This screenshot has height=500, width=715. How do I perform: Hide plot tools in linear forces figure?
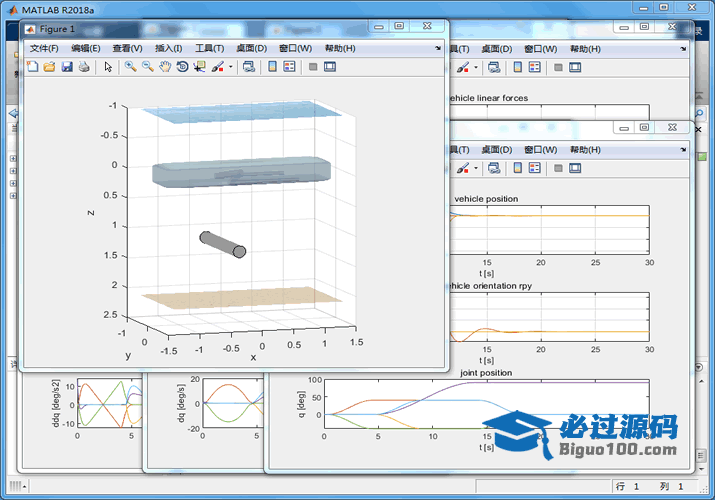pyautogui.click(x=558, y=68)
